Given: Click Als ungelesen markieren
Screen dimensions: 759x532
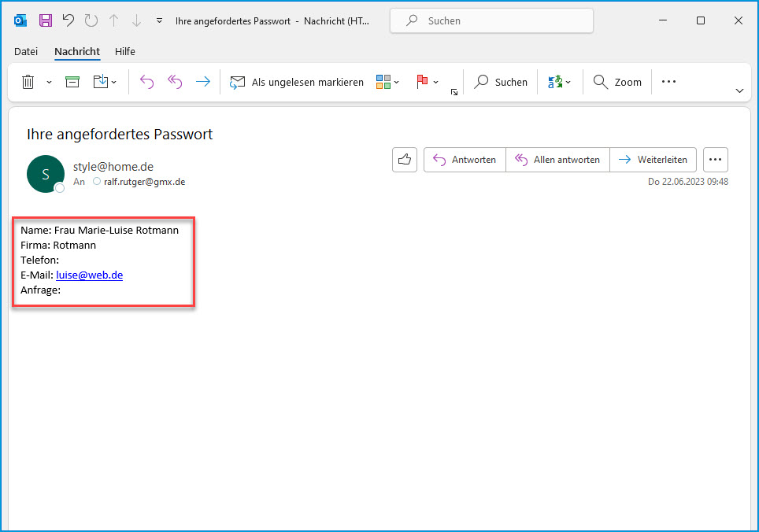Looking at the screenshot, I should [x=297, y=82].
